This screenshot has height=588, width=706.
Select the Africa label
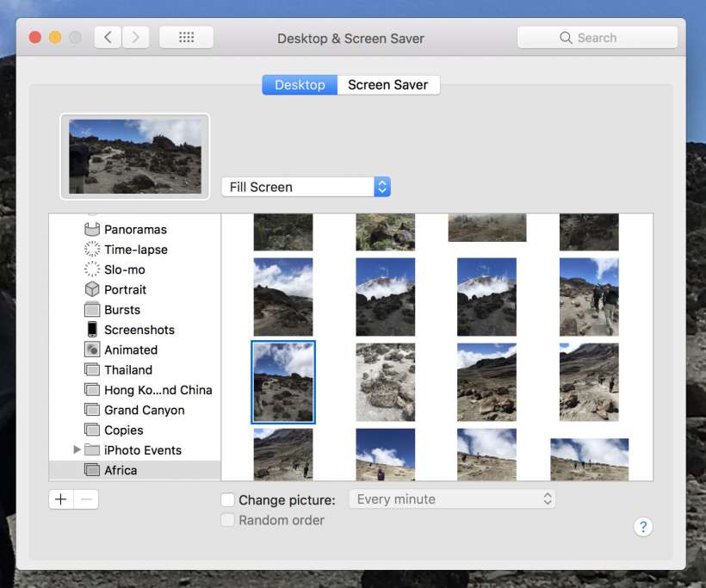(x=121, y=470)
